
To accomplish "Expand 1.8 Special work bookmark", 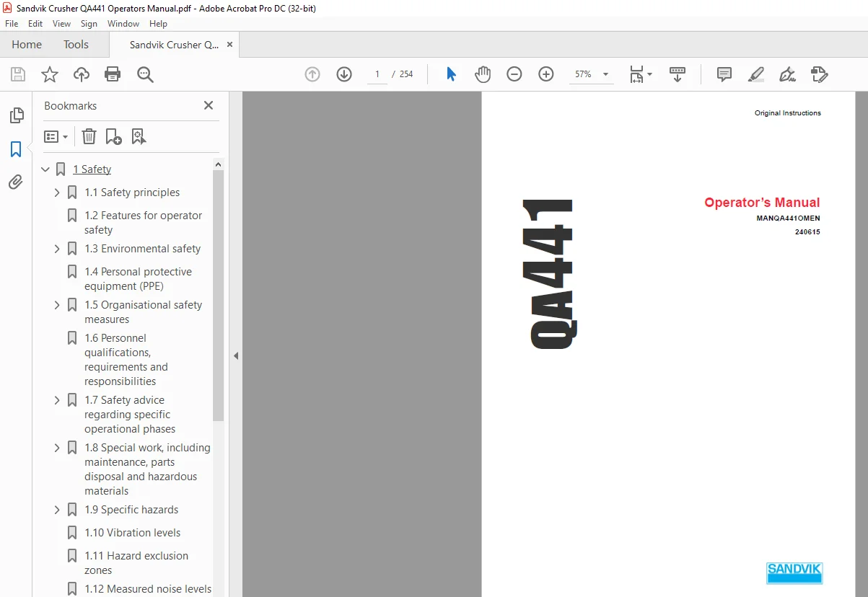I will click(57, 448).
